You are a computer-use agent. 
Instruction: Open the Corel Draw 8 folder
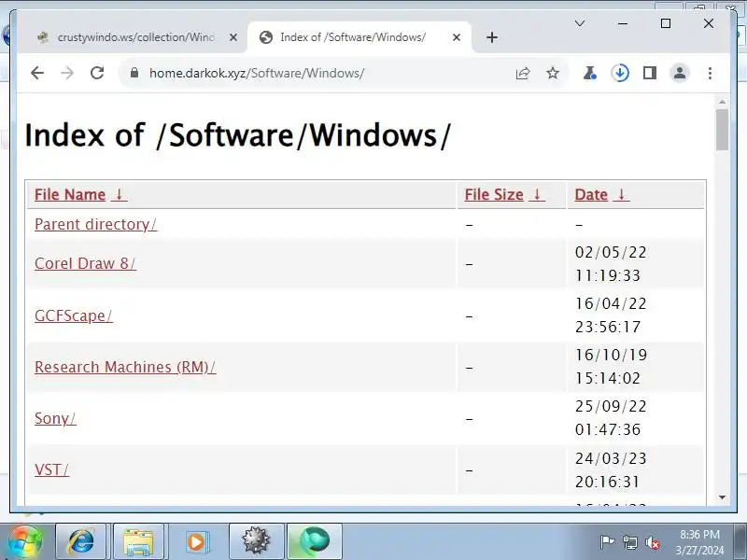pos(85,263)
